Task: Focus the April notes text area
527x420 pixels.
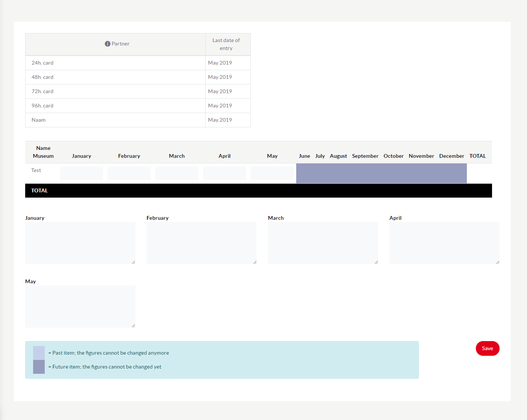Action: tap(444, 243)
